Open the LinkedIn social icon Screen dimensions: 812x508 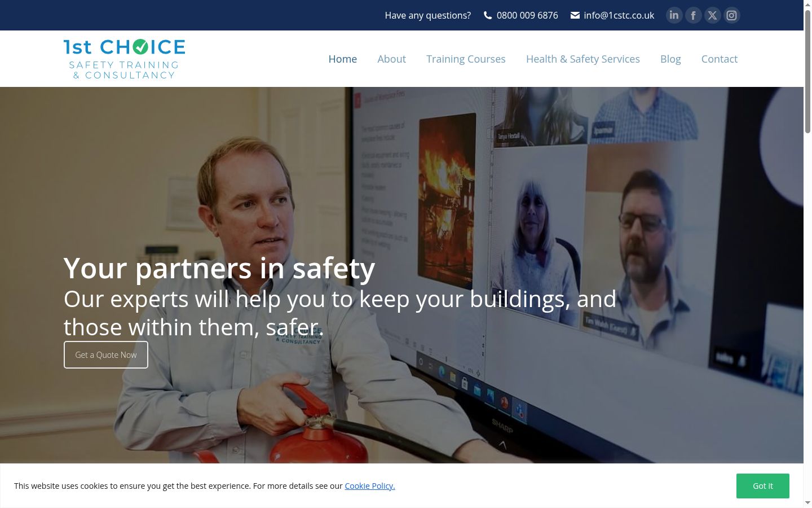click(x=674, y=15)
